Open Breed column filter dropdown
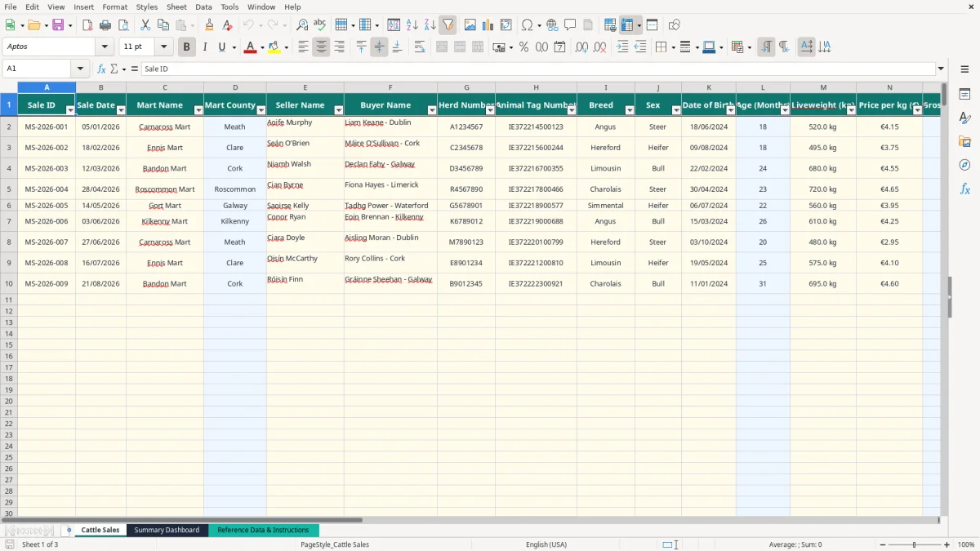This screenshot has height=551, width=980. click(630, 110)
